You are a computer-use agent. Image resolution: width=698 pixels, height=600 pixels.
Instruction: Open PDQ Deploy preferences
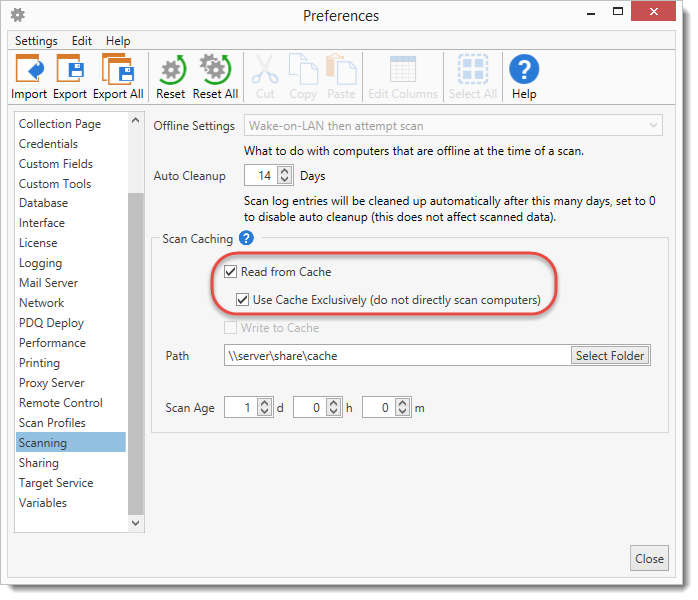point(51,323)
